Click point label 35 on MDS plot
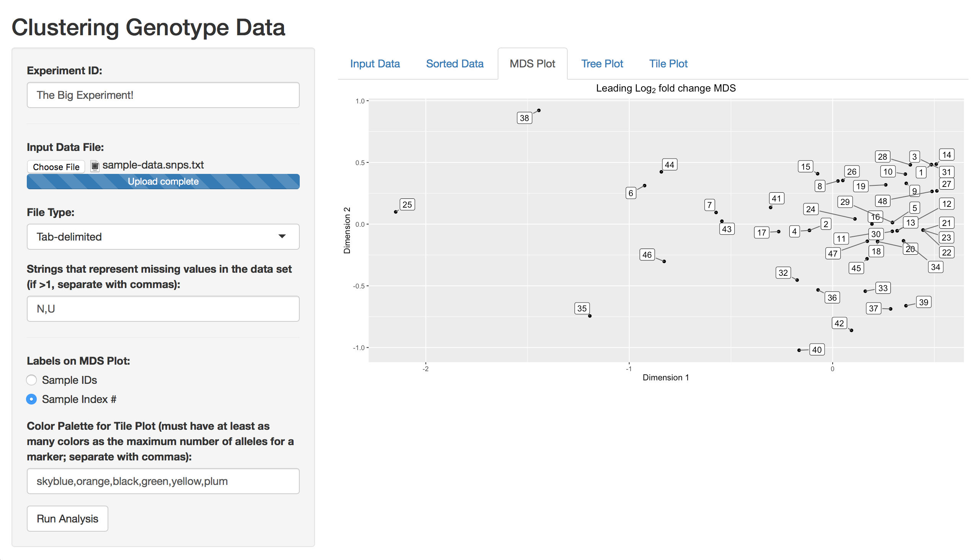The image size is (980, 560). click(x=582, y=308)
